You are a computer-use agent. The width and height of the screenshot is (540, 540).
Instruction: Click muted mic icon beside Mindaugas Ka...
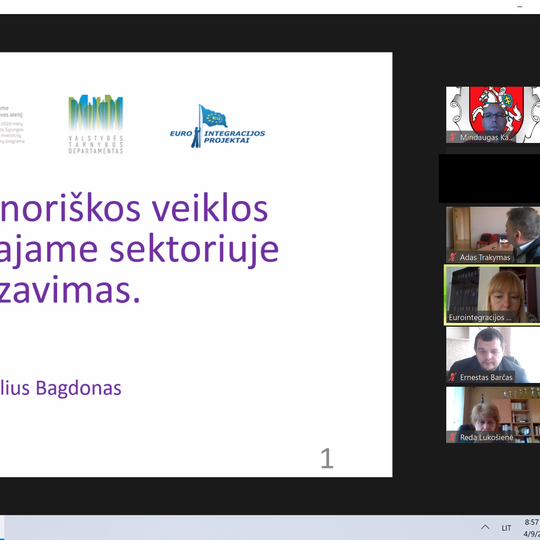tap(452, 137)
